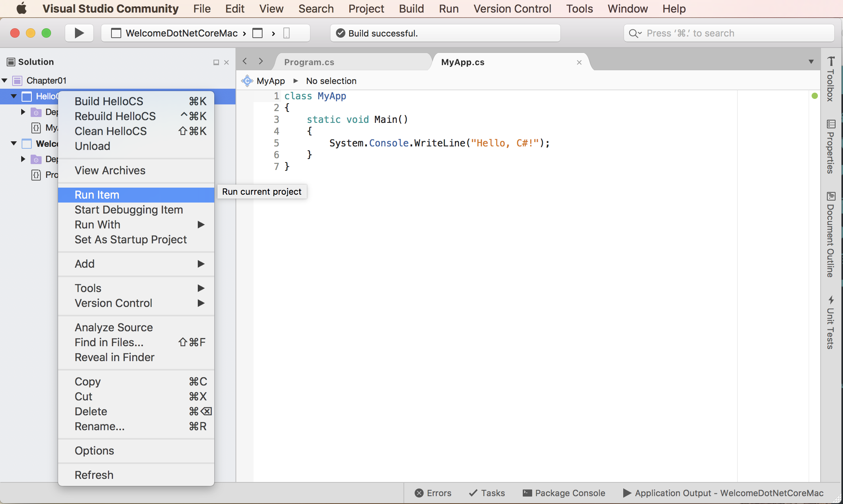Viewport: 843px width, 504px height.
Task: Navigate back with the left arrow
Action: 245,61
